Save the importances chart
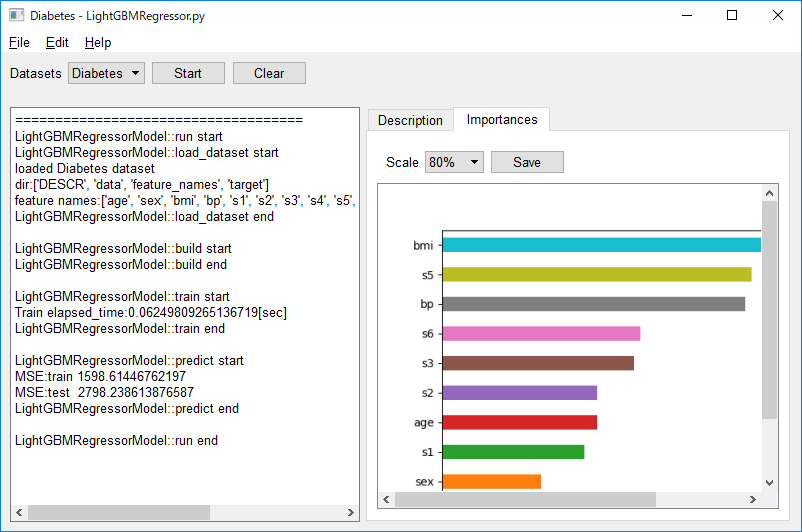This screenshot has height=532, width=802. (527, 162)
